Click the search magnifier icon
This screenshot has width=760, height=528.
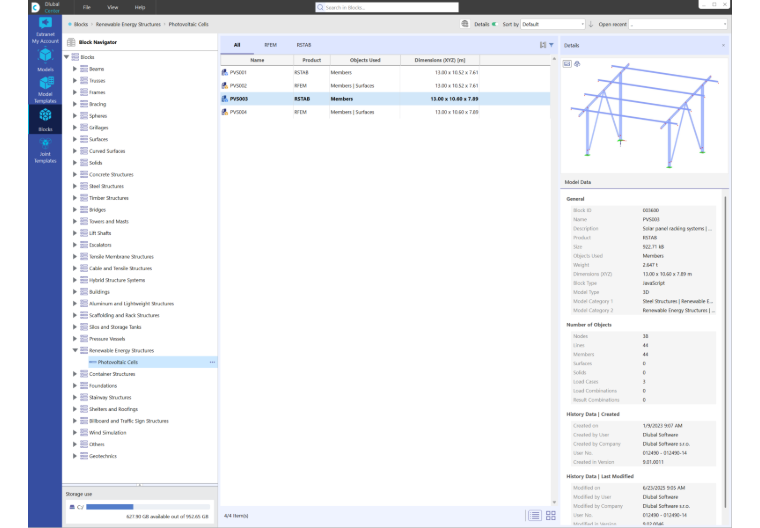320,7
